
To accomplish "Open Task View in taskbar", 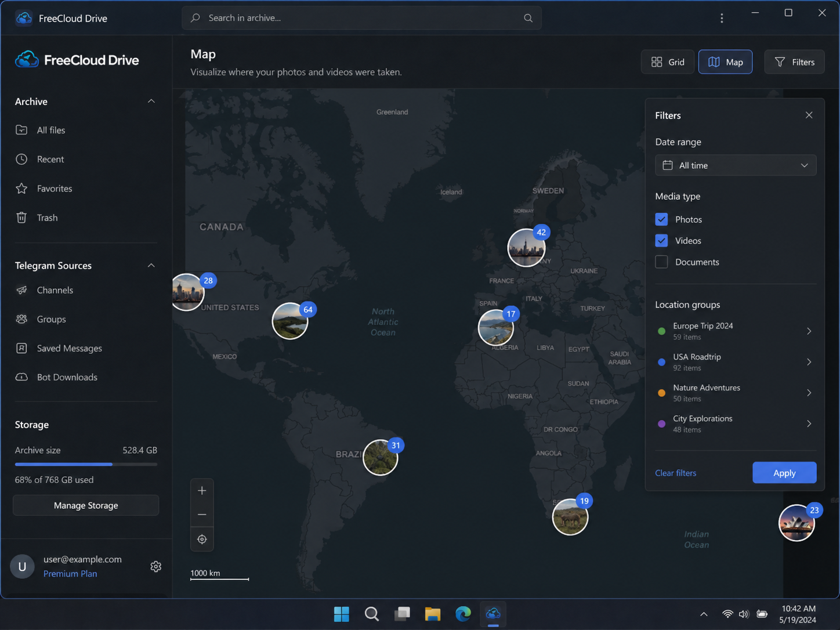I will click(x=402, y=614).
